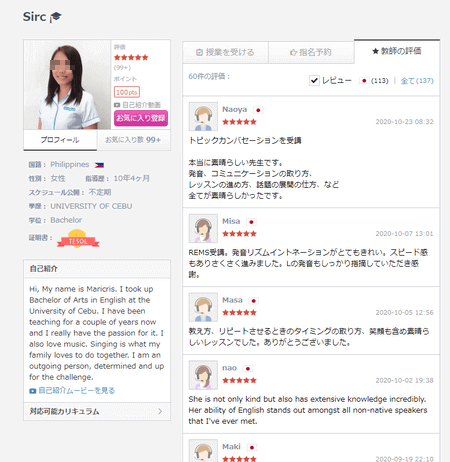Open the teacher profile photo

[67, 85]
